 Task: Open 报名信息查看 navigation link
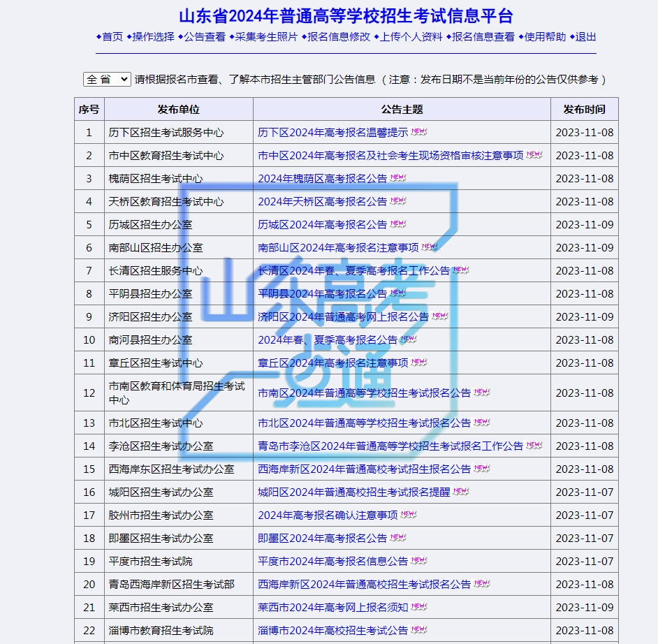pyautogui.click(x=483, y=37)
